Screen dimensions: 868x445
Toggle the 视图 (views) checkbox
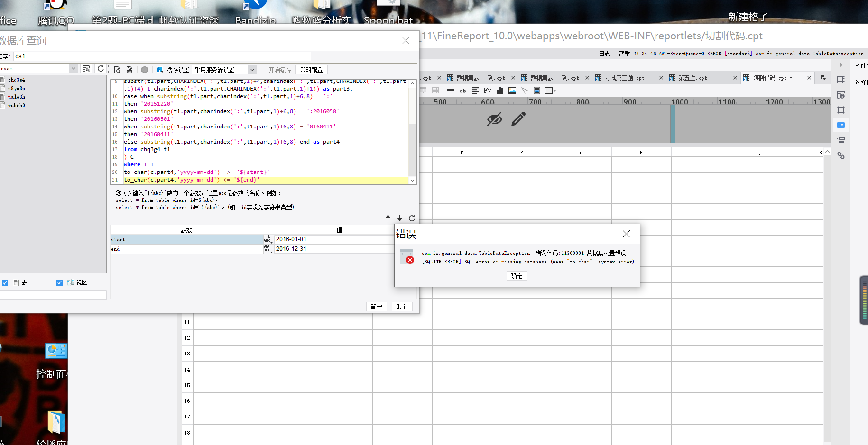pos(59,282)
